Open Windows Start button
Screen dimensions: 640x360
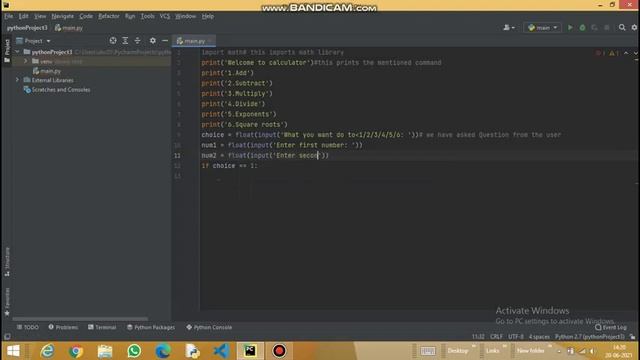click(13, 351)
